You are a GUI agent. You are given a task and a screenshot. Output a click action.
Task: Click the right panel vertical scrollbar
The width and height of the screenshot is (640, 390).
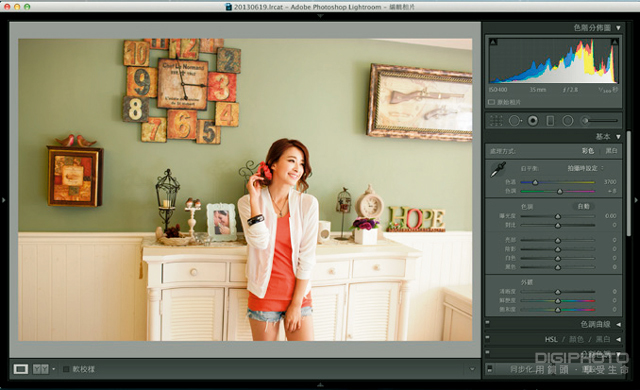629,184
